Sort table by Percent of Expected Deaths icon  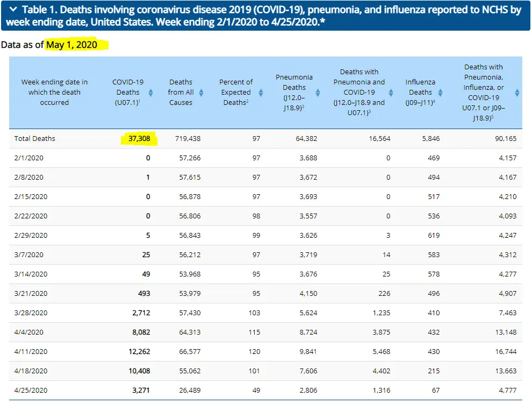(261, 92)
